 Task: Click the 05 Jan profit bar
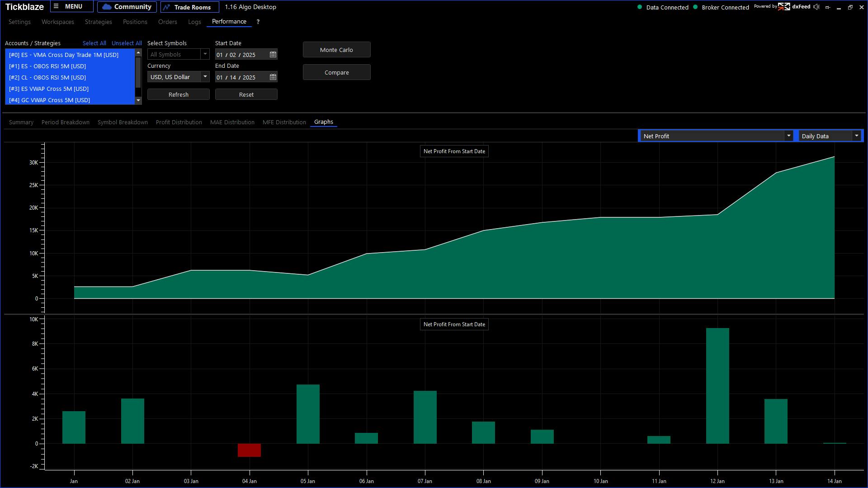[x=308, y=414]
